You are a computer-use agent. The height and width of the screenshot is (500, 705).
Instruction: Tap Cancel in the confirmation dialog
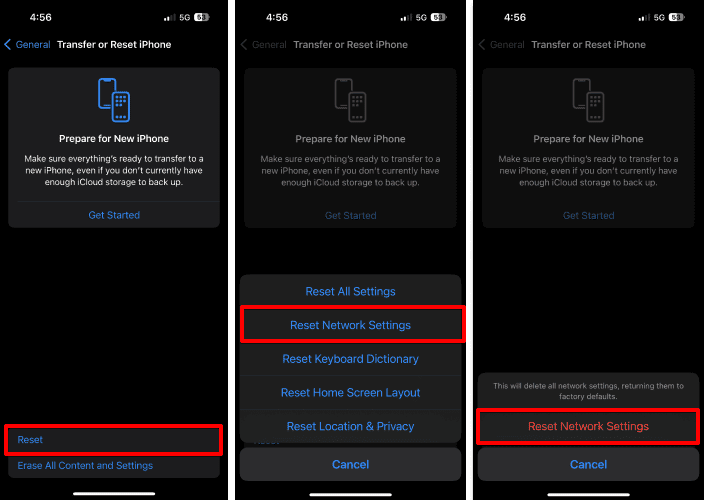pyautogui.click(x=588, y=464)
